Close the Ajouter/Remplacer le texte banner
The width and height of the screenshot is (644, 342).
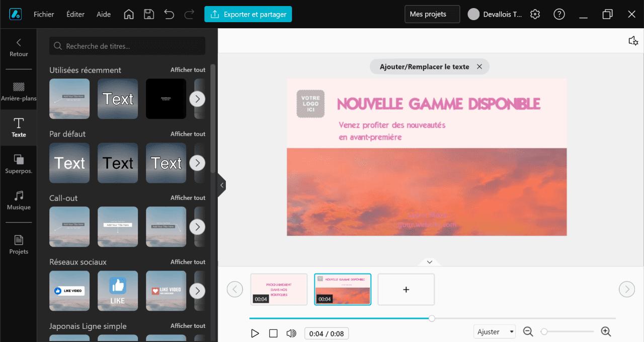[x=479, y=66]
